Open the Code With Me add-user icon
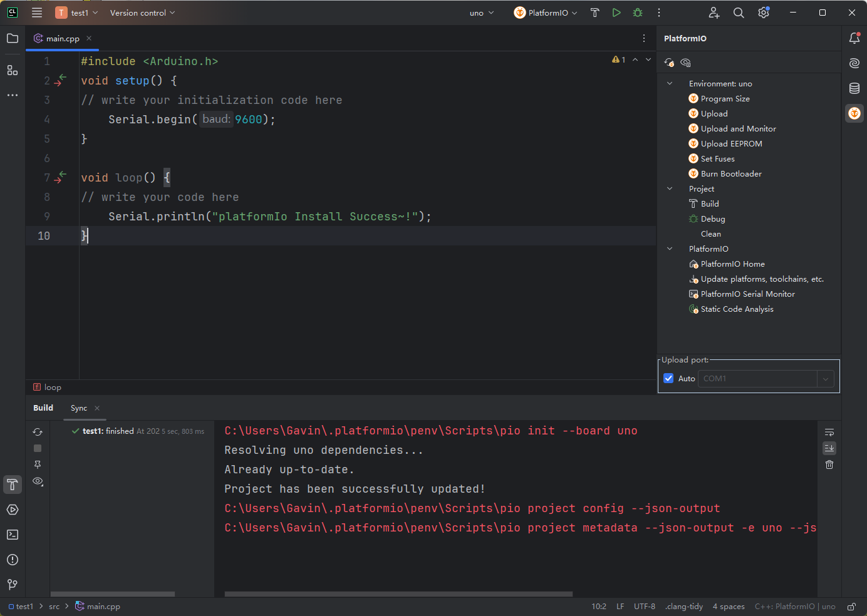Screen dimensions: 867x616 (x=714, y=13)
